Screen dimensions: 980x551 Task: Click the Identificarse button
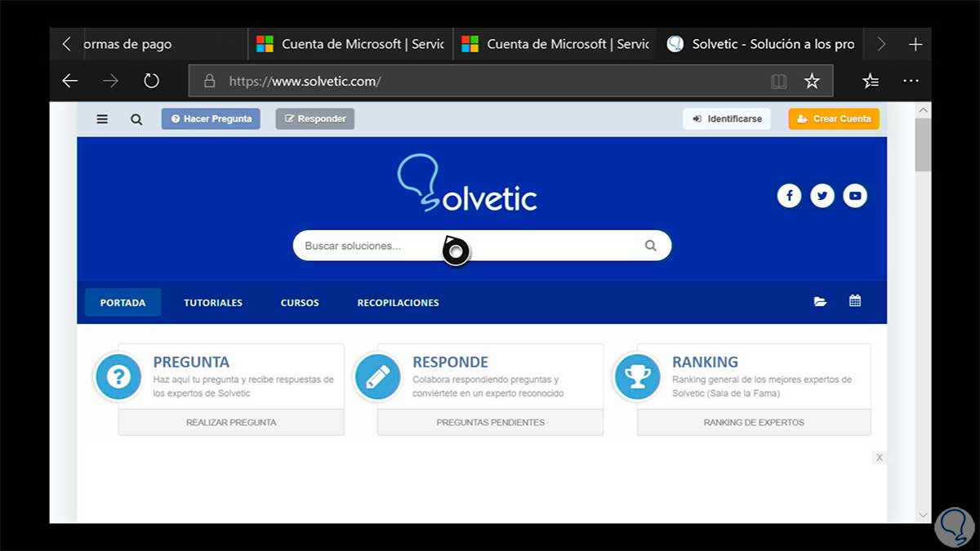[727, 118]
